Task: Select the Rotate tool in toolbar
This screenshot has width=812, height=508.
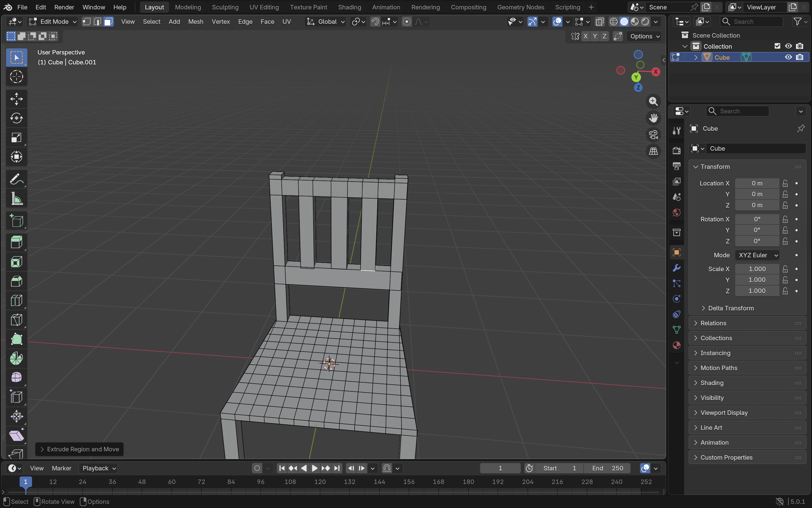Action: tap(16, 118)
